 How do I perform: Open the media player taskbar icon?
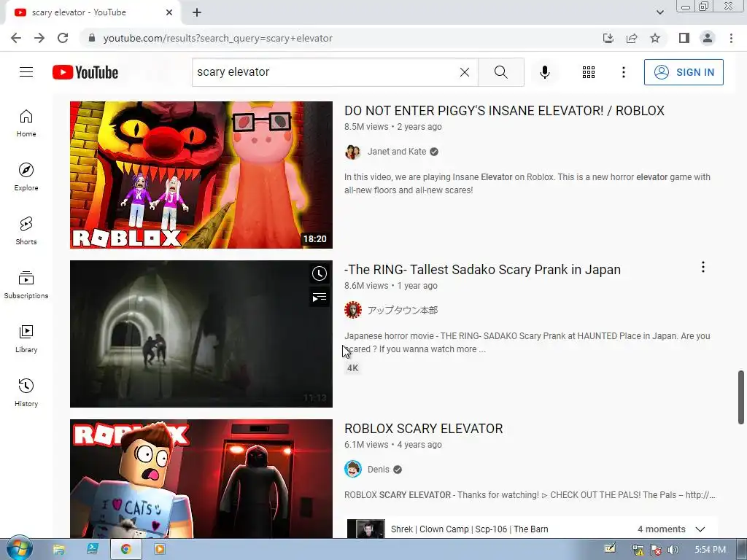coord(160,550)
